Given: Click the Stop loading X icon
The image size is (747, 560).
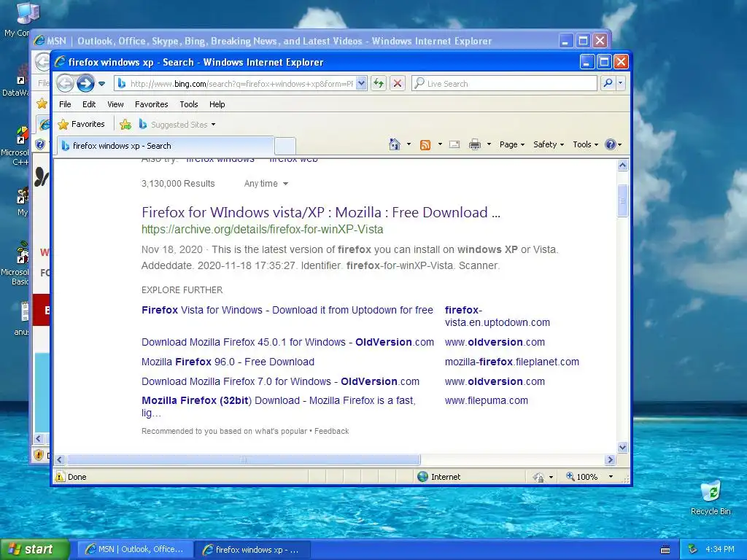Looking at the screenshot, I should pos(398,83).
